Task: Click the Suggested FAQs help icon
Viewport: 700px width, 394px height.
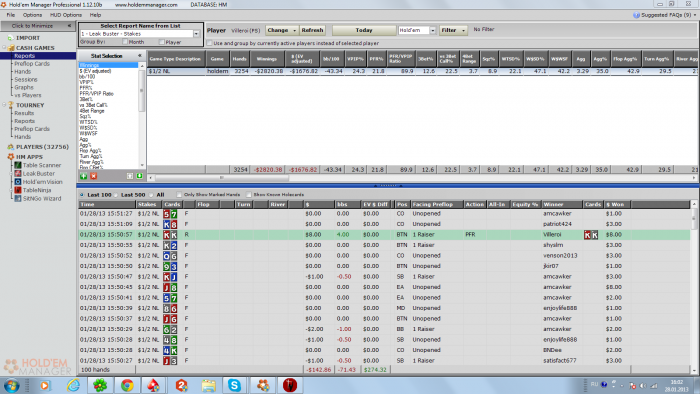Action: click(636, 15)
